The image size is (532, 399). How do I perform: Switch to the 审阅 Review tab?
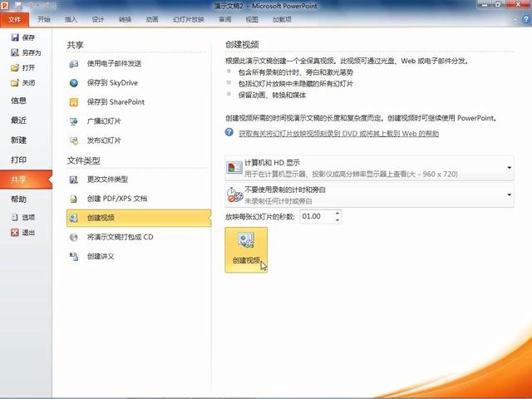[x=224, y=20]
